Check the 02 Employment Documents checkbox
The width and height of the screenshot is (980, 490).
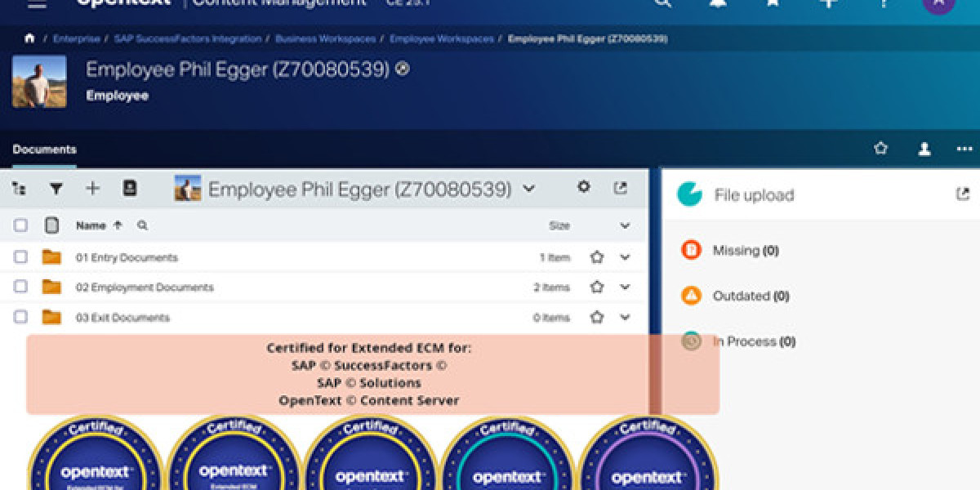(20, 287)
